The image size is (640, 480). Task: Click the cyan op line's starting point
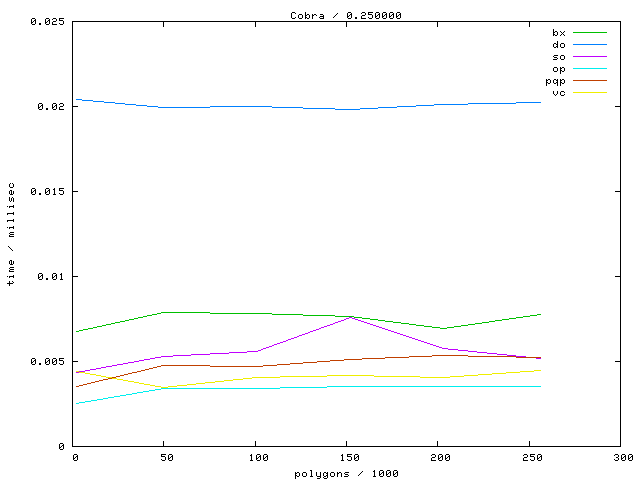click(x=75, y=403)
